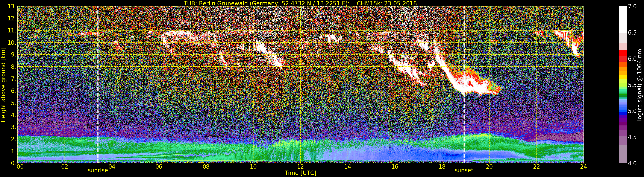The image size is (644, 177).
Task: Click the '16' time axis tick label
Action: (395, 167)
